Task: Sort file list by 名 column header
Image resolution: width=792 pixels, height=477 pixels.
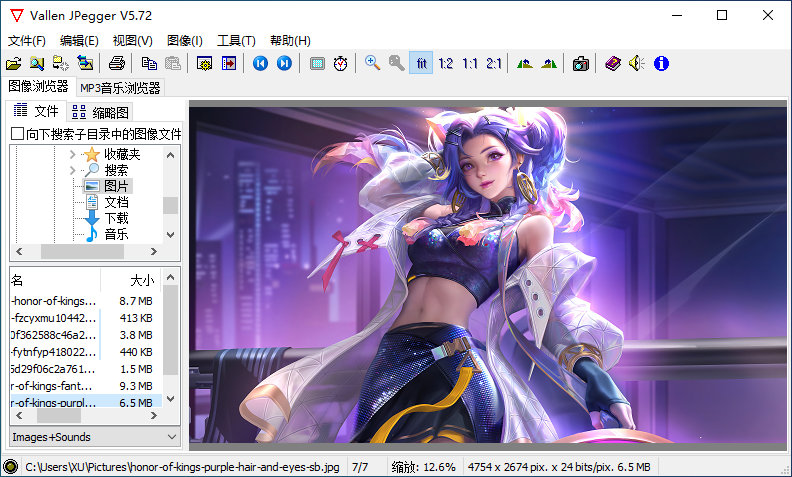Action: tap(55, 280)
